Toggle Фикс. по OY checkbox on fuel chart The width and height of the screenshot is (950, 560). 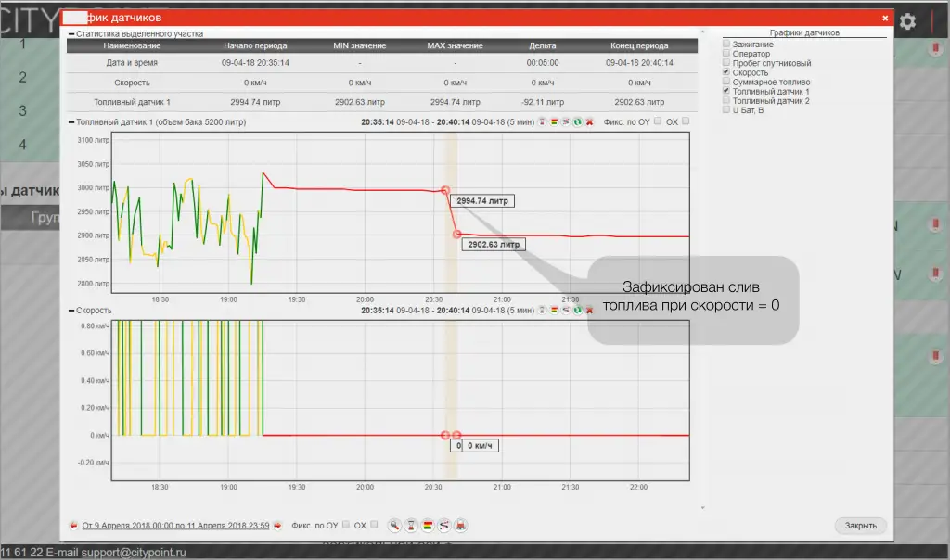coord(658,121)
